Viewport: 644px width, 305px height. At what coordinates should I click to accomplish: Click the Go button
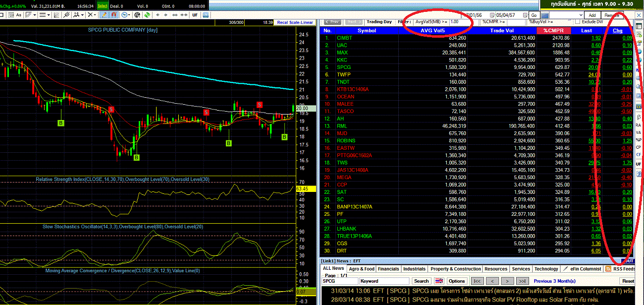pos(534,15)
